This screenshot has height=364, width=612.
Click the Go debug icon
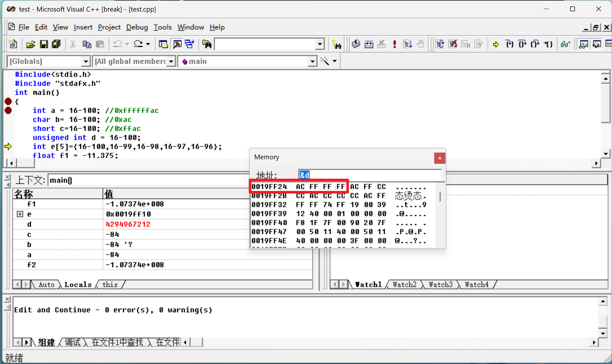[x=407, y=44]
